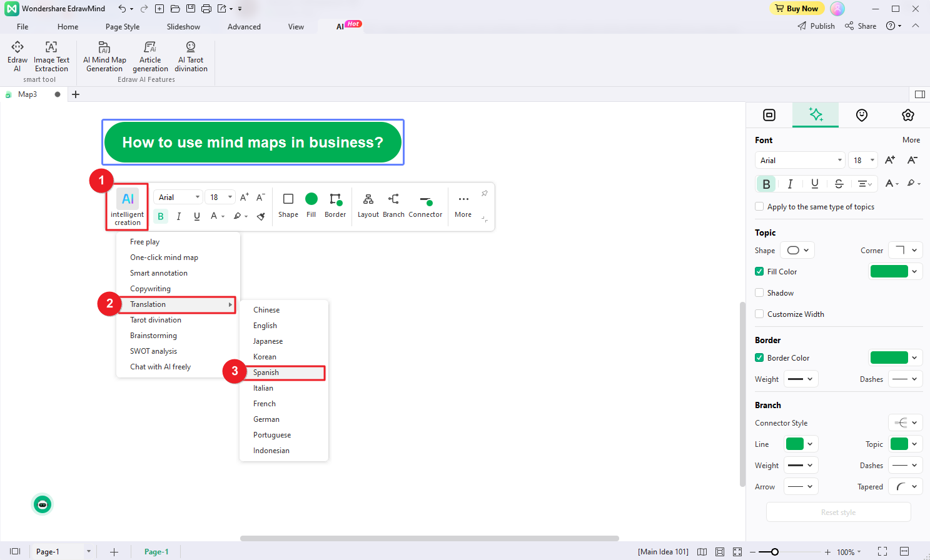The image size is (930, 560).
Task: Open the Page Style ribbon tab
Action: pyautogui.click(x=123, y=27)
